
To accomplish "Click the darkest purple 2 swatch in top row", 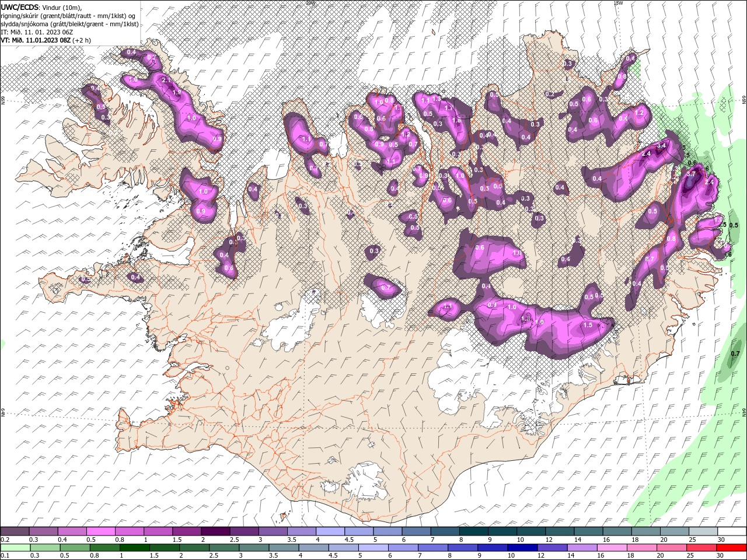I will tap(215, 531).
